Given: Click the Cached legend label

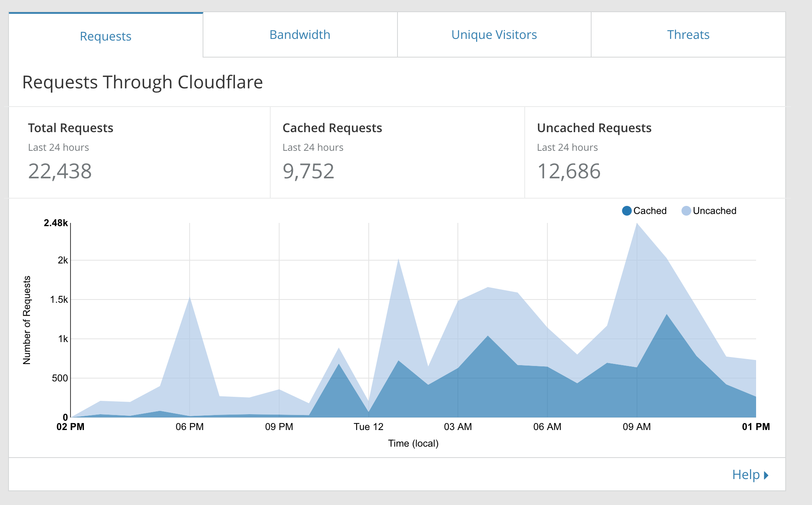Looking at the screenshot, I should [x=650, y=211].
